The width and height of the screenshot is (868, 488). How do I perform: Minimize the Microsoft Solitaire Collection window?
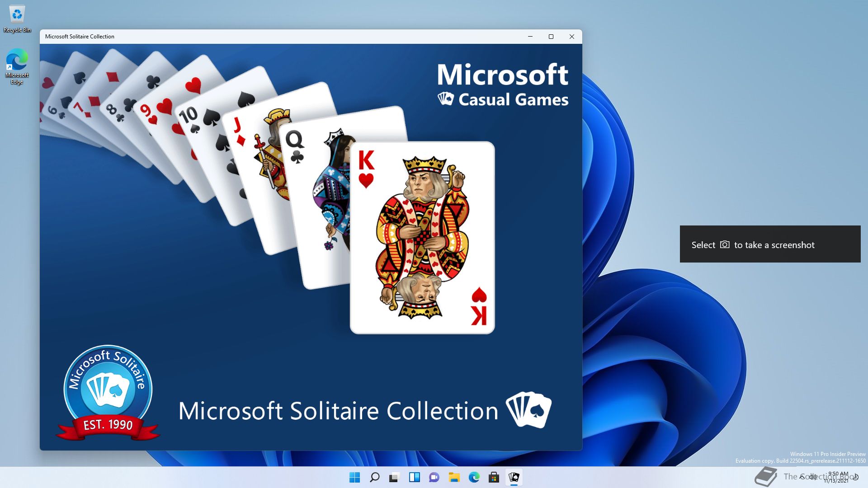pos(530,37)
